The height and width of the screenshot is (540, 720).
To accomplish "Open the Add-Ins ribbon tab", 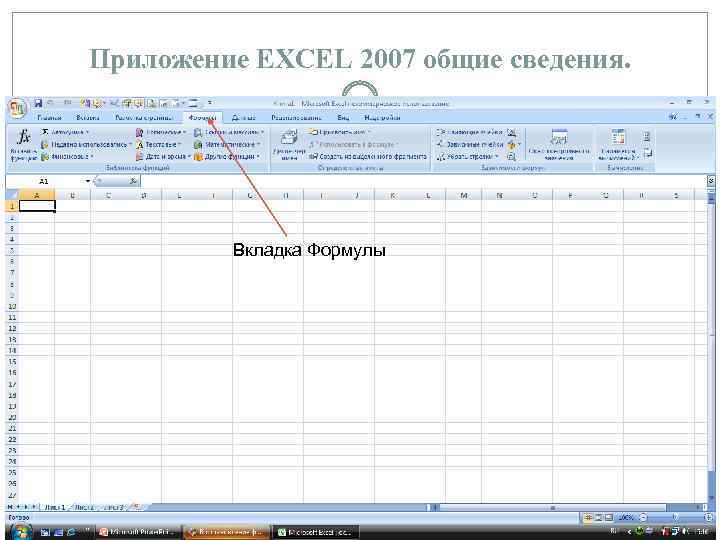I will tap(382, 118).
